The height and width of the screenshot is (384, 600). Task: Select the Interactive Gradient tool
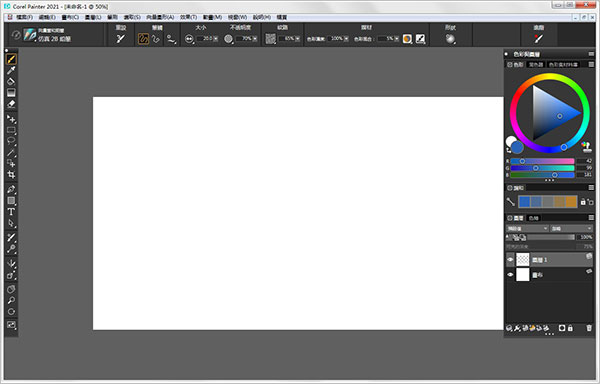(11, 93)
